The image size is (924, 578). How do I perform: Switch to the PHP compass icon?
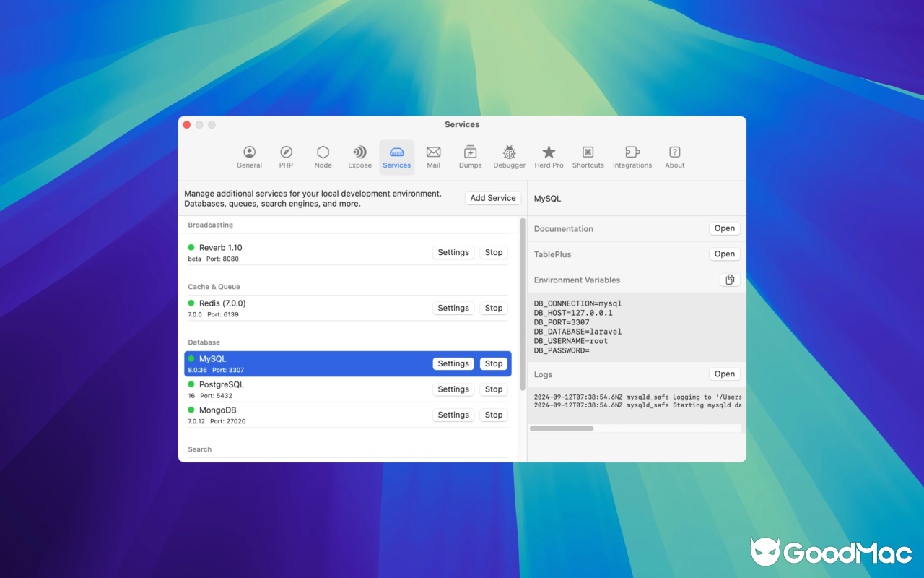point(286,152)
